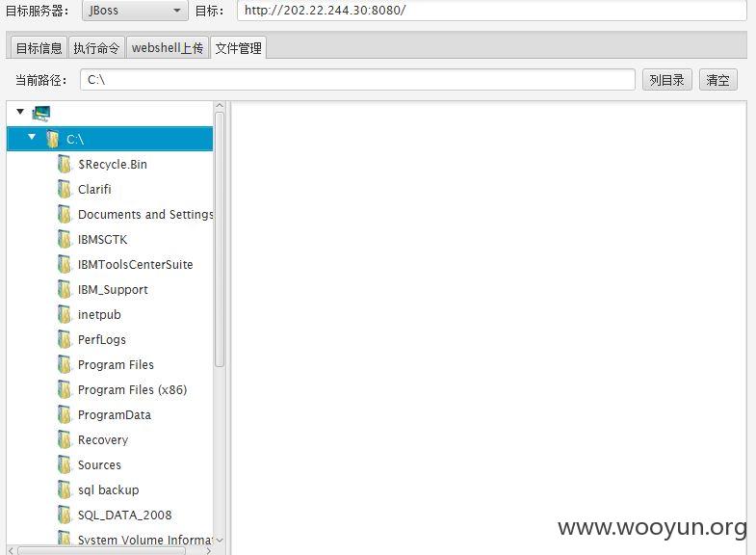Click the Documents and Settings folder icon

pyautogui.click(x=65, y=214)
